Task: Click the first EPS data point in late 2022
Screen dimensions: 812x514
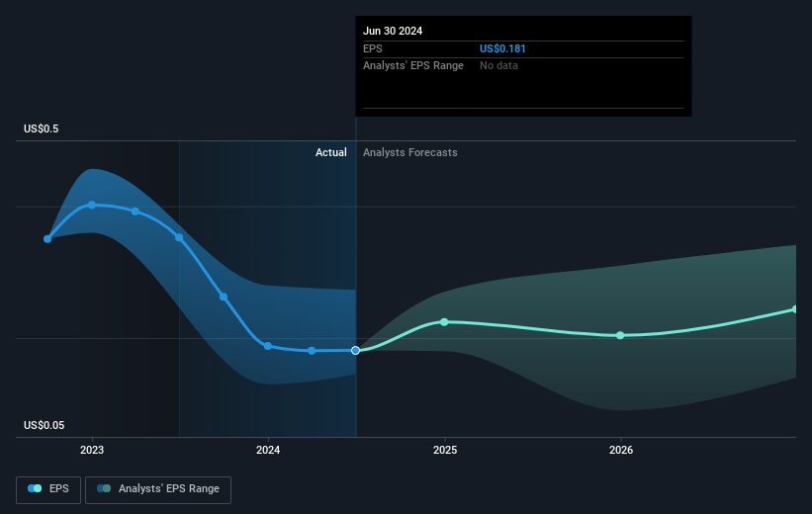Action: tap(47, 238)
